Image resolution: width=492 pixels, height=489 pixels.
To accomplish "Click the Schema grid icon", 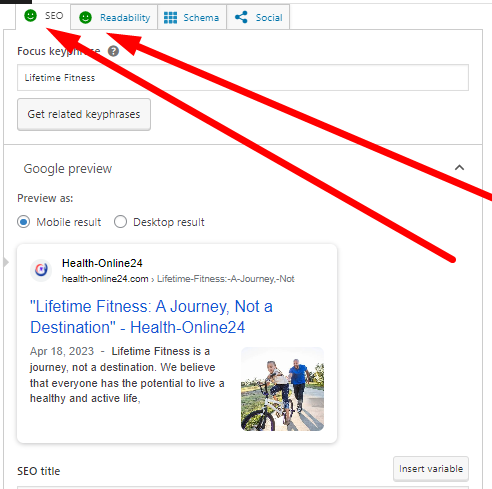I will pyautogui.click(x=170, y=17).
